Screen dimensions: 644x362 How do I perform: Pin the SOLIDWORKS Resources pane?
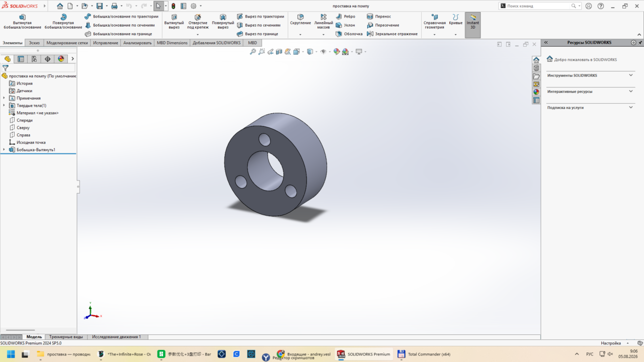coord(640,43)
